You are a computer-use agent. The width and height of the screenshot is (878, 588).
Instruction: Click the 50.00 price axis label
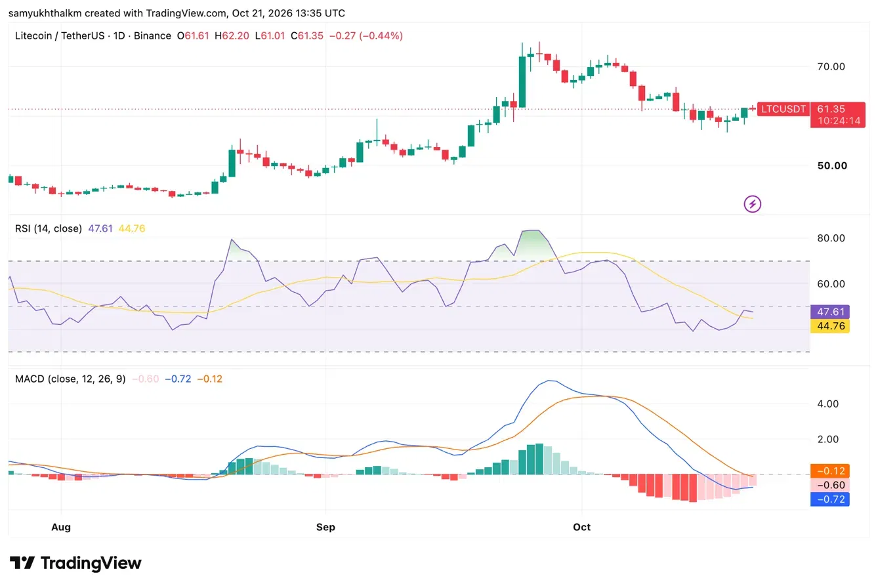click(831, 165)
